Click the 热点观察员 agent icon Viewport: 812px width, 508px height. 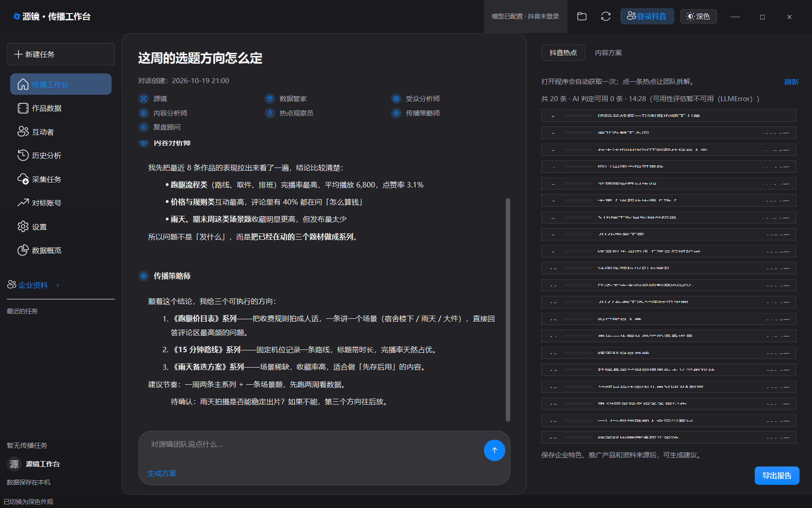(270, 113)
